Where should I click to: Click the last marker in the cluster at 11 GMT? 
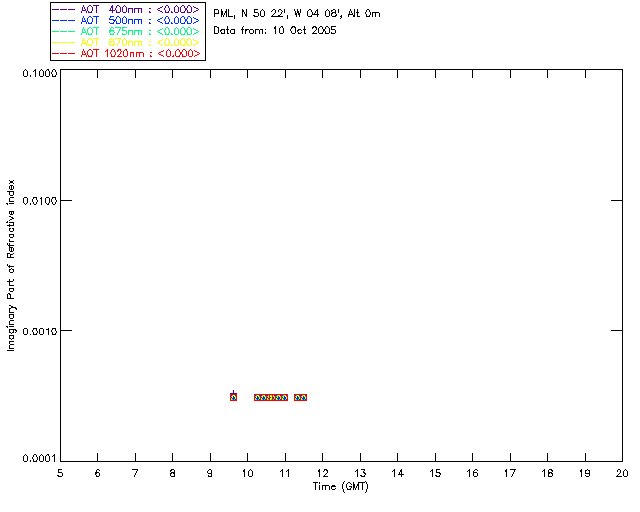[x=284, y=397]
